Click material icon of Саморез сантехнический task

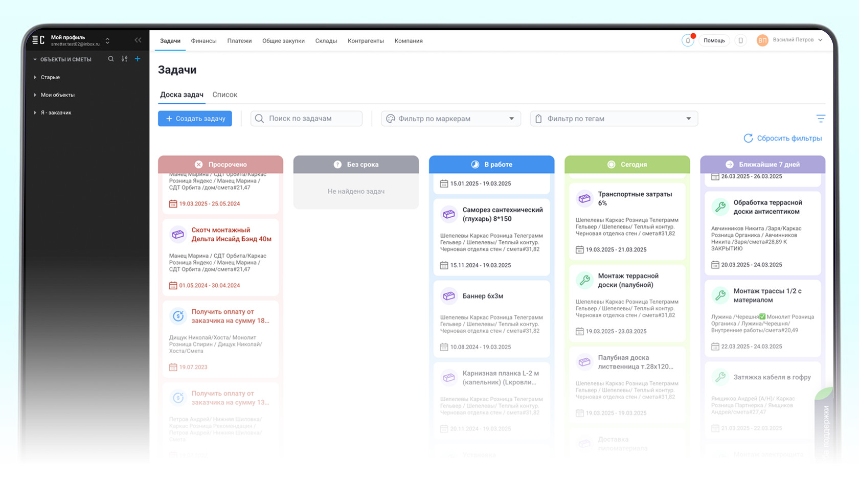pyautogui.click(x=449, y=214)
